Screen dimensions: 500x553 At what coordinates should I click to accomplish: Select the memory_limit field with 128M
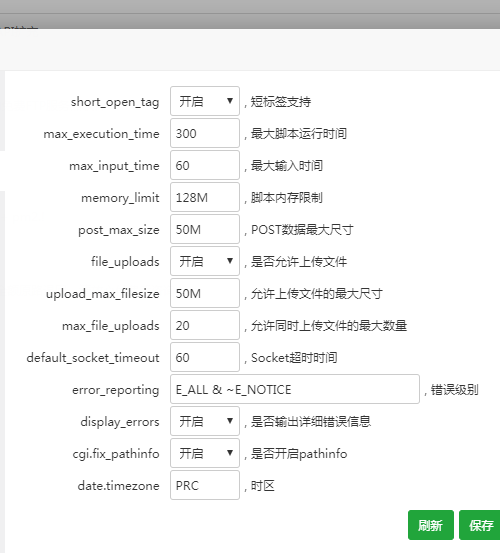pos(205,197)
